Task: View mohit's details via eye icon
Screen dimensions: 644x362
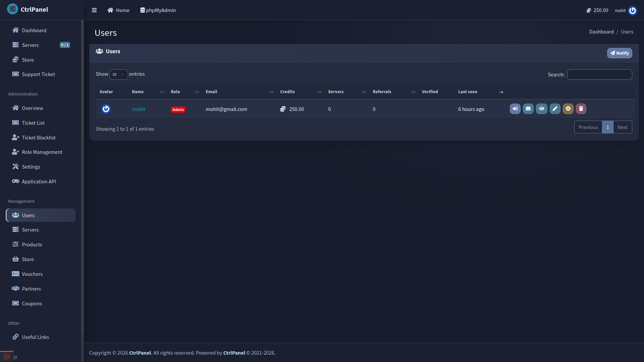Action: pos(541,109)
